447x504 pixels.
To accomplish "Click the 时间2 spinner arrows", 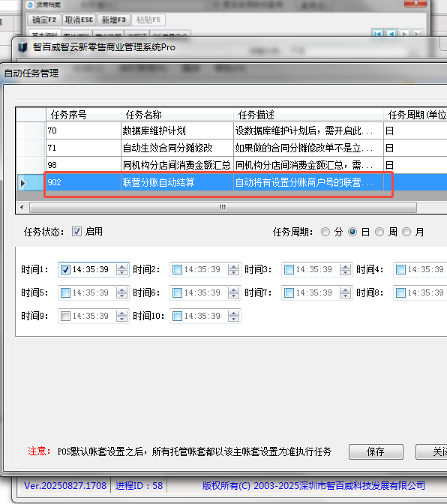I will tap(233, 269).
